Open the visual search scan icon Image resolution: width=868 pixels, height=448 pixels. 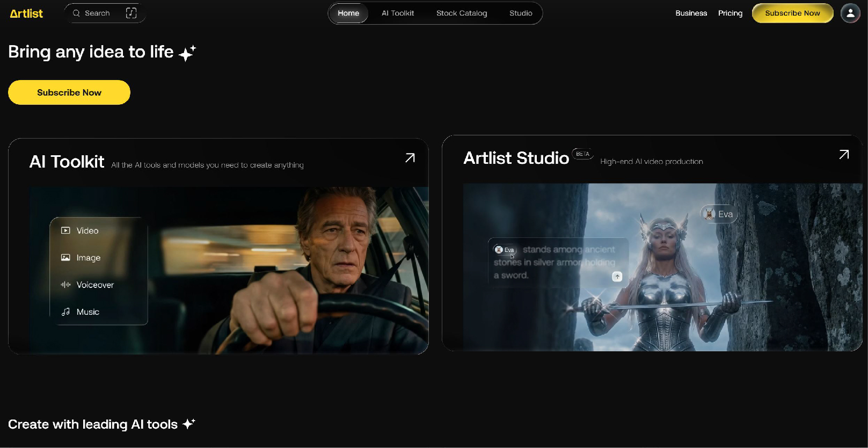tap(131, 13)
